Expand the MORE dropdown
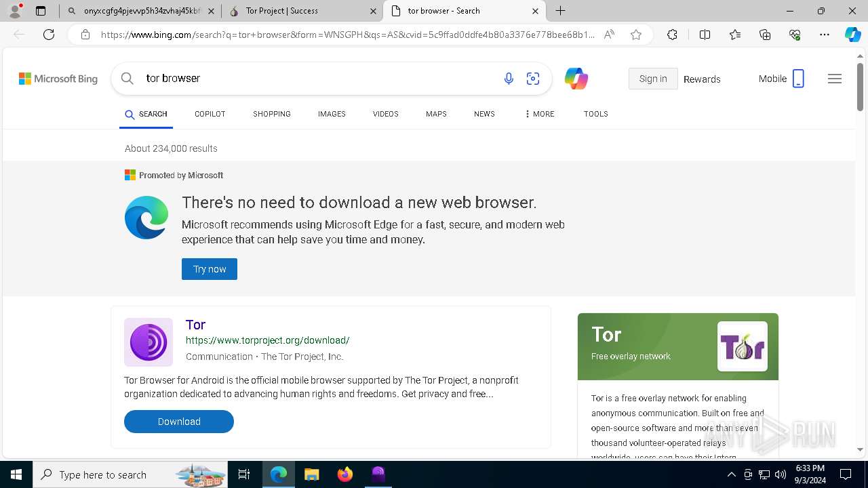The width and height of the screenshot is (868, 488). [539, 114]
